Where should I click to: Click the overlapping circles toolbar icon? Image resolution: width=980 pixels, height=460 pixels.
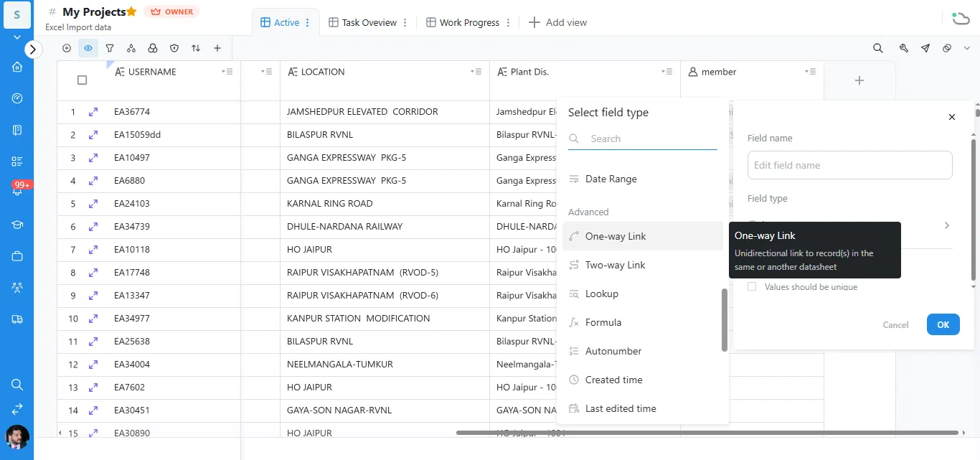tap(153, 49)
